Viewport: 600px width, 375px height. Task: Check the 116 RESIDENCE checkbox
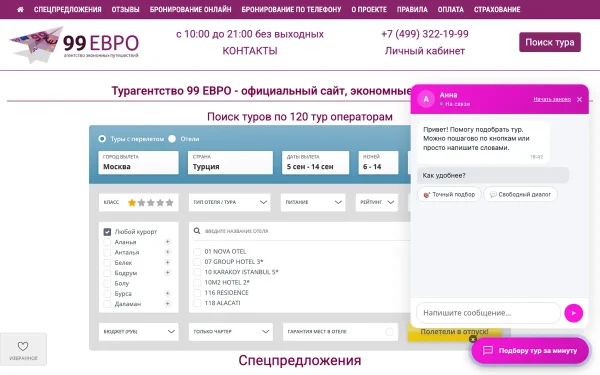pos(197,293)
